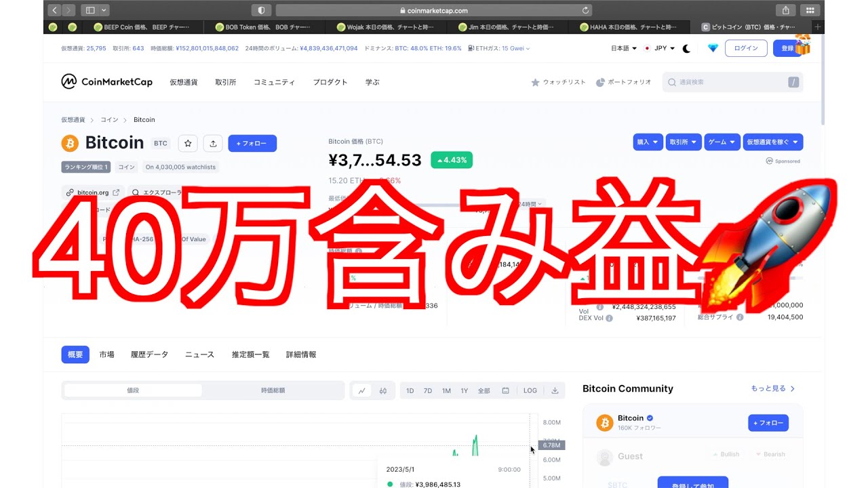This screenshot has height=488, width=868.
Task: Reload the page with the refresh icon
Action: pyautogui.click(x=585, y=10)
